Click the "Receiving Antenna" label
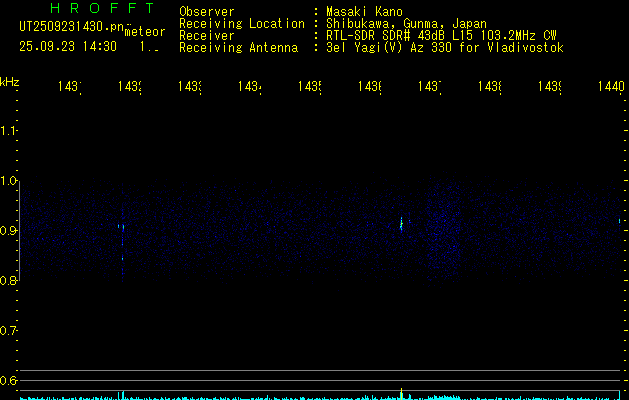The image size is (629, 400). pos(238,48)
